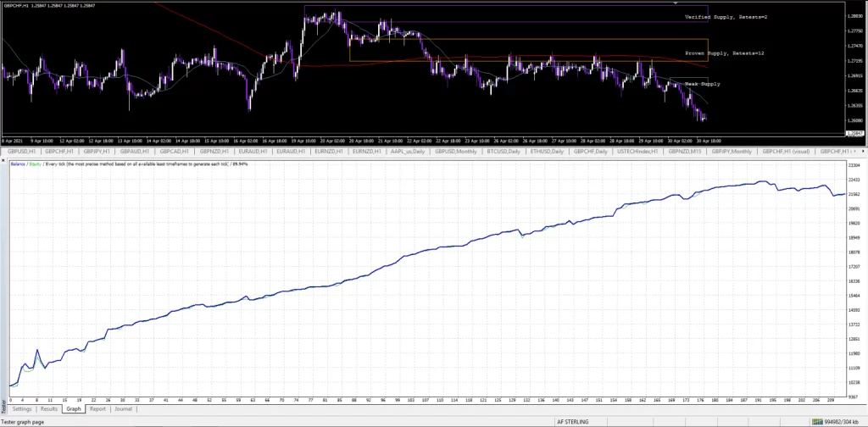Click the connection status bars icon
Image resolution: width=868 pixels, height=427 pixels.
[817, 422]
